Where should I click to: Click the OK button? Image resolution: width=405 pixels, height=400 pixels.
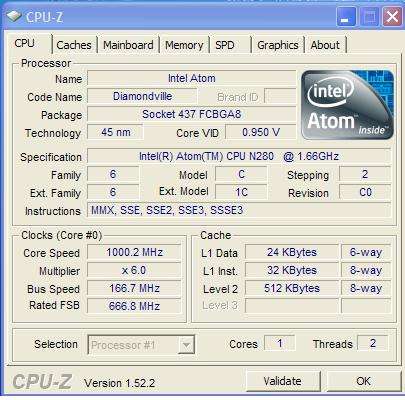click(x=363, y=381)
